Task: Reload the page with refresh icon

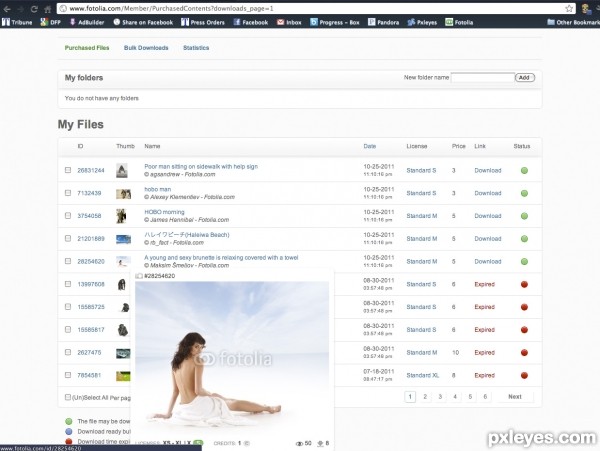Action: pos(34,9)
